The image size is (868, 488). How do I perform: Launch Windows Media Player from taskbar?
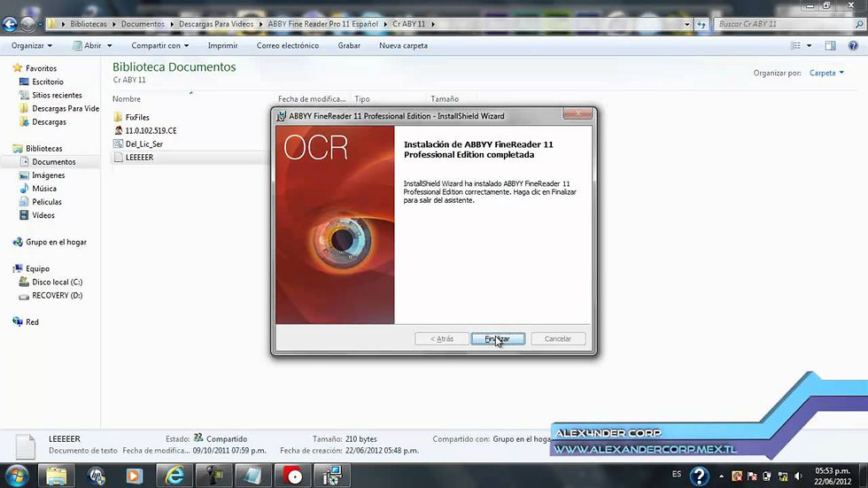pyautogui.click(x=135, y=476)
